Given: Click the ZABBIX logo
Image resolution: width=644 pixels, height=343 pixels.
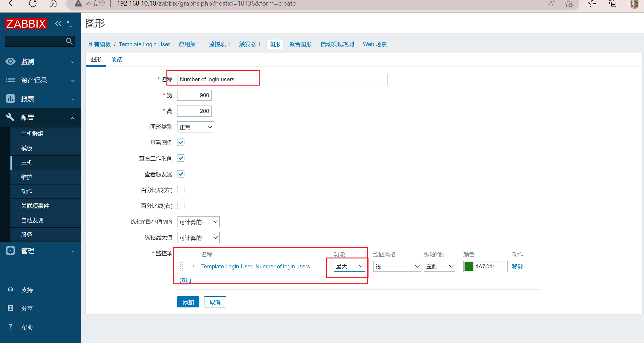Looking at the screenshot, I should pyautogui.click(x=26, y=24).
